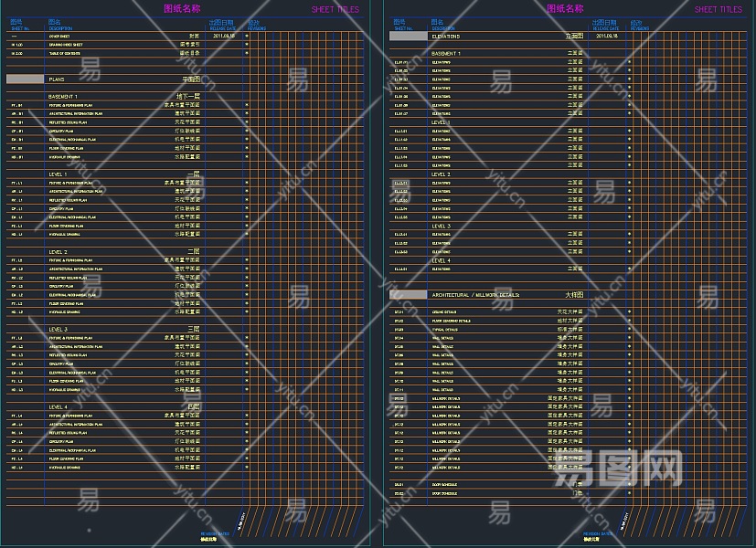
Task: Click LEVEL 4 heading in left sheet
Action: pos(58,406)
